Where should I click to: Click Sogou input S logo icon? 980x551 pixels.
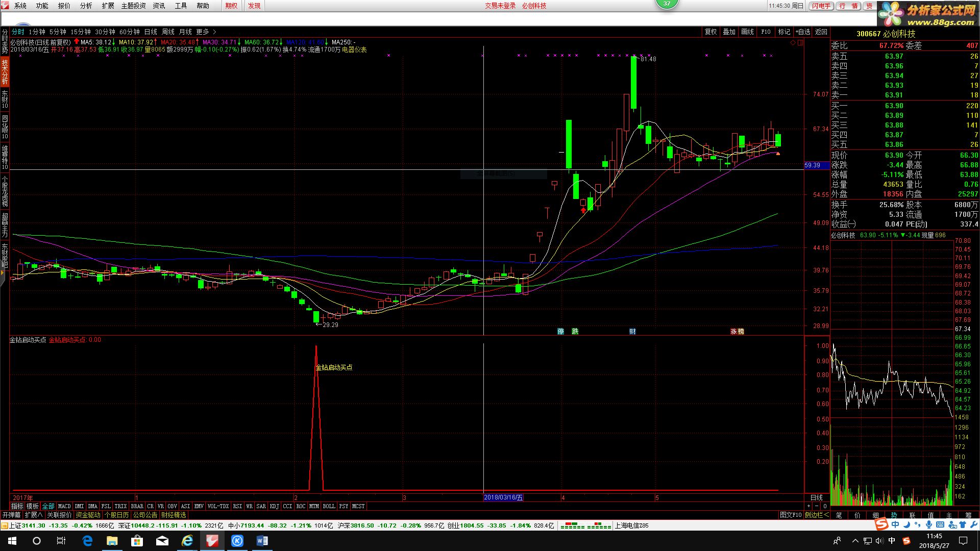(x=881, y=524)
